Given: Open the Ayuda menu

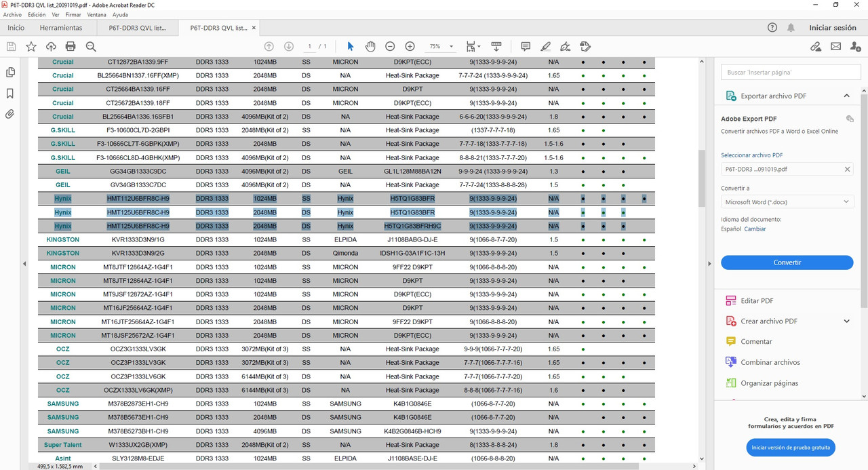Looking at the screenshot, I should [120, 14].
